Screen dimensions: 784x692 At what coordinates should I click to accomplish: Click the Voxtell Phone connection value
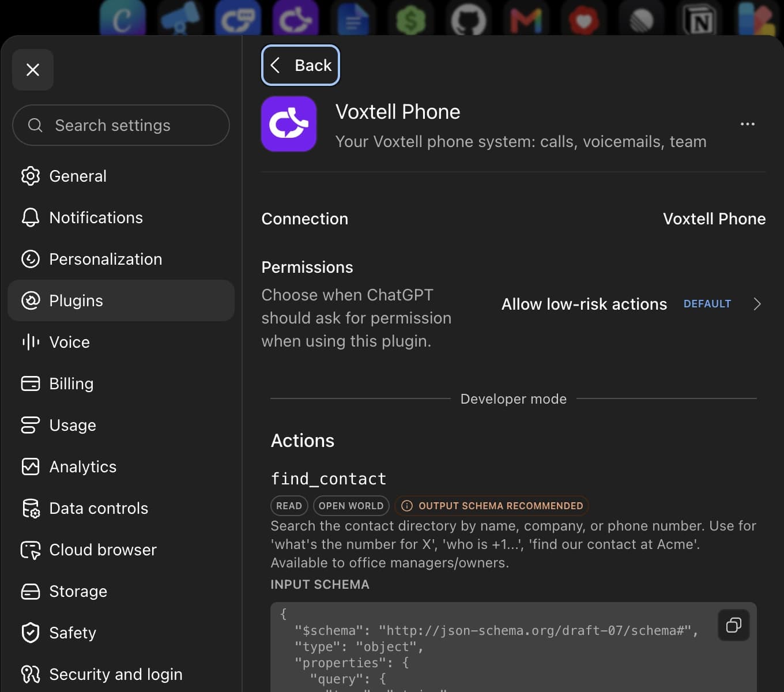tap(714, 219)
